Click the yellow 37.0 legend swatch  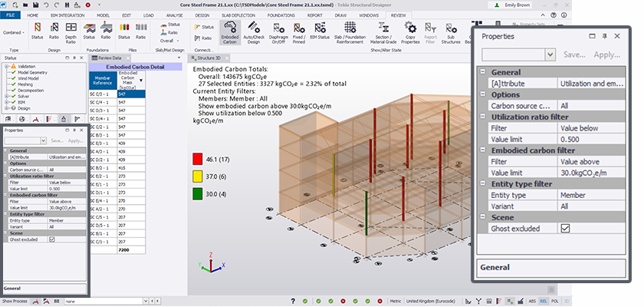tap(198, 177)
